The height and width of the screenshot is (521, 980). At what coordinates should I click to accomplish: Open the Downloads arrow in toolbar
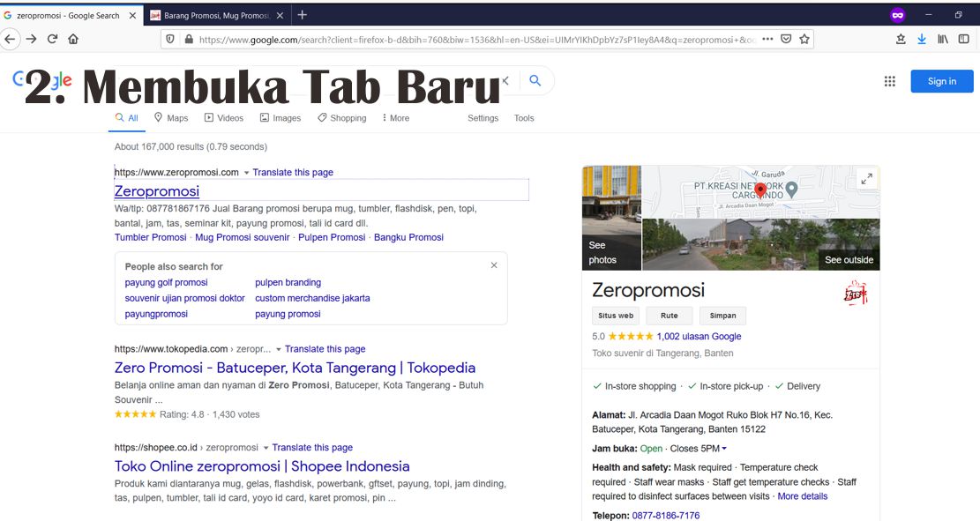pyautogui.click(x=921, y=39)
